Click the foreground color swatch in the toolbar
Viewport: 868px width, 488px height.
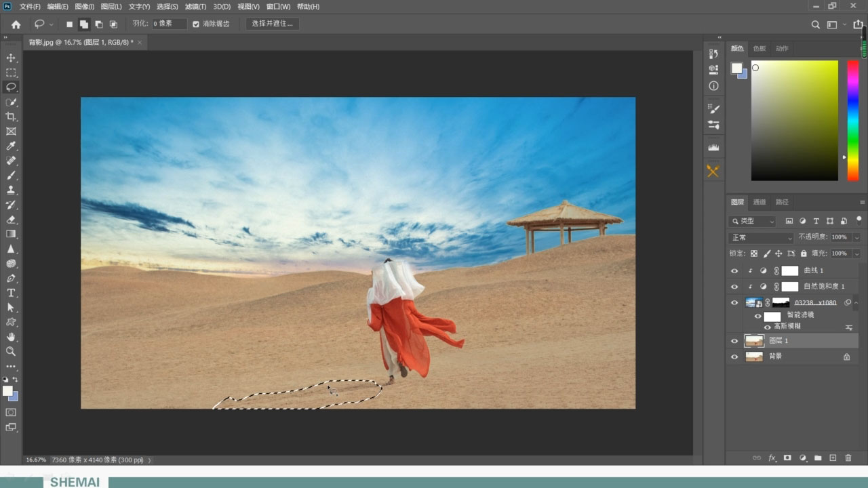point(7,391)
